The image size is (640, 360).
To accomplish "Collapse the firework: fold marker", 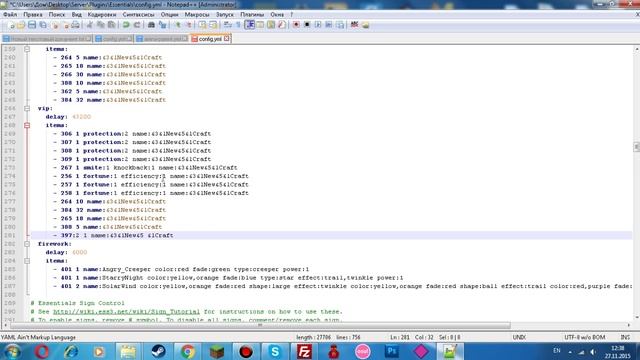I will pos(27,244).
